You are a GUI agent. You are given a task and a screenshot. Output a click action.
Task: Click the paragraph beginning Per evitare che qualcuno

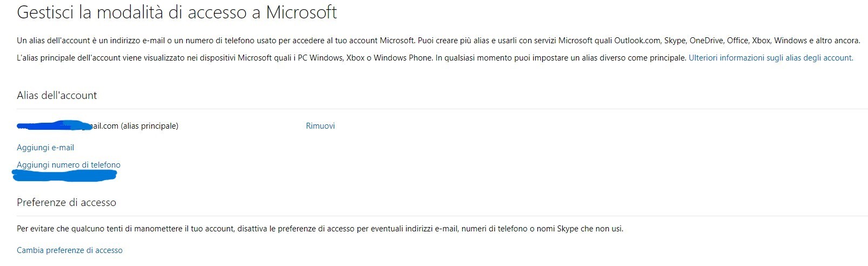click(x=320, y=229)
